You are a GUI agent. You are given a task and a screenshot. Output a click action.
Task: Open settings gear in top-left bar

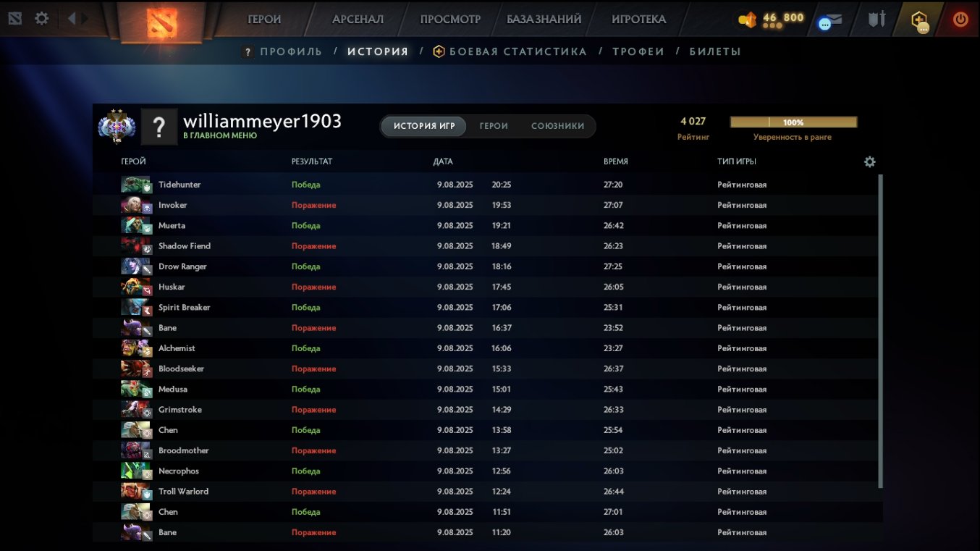click(x=42, y=18)
